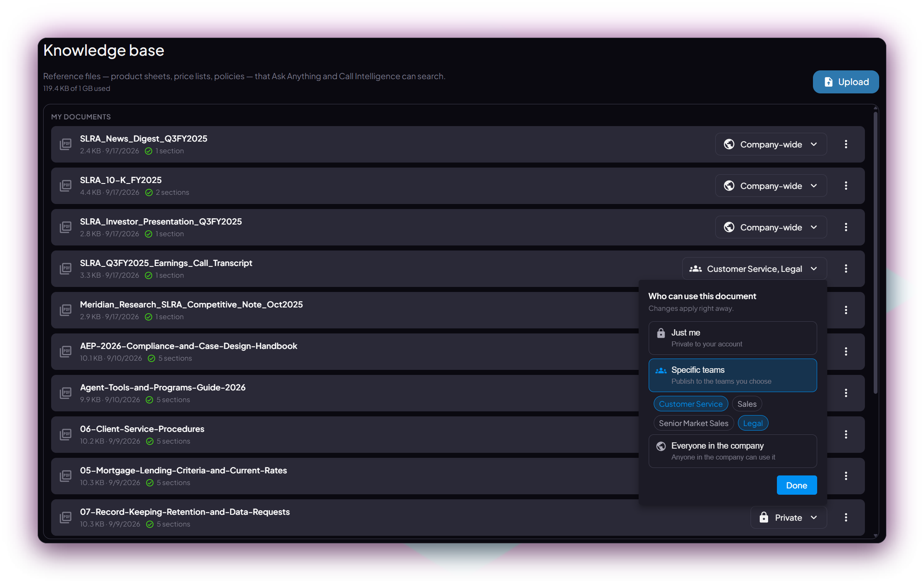Image resolution: width=924 pixels, height=581 pixels.
Task: Click PDF icon of AEP-2026 Compliance Handbook
Action: (66, 351)
